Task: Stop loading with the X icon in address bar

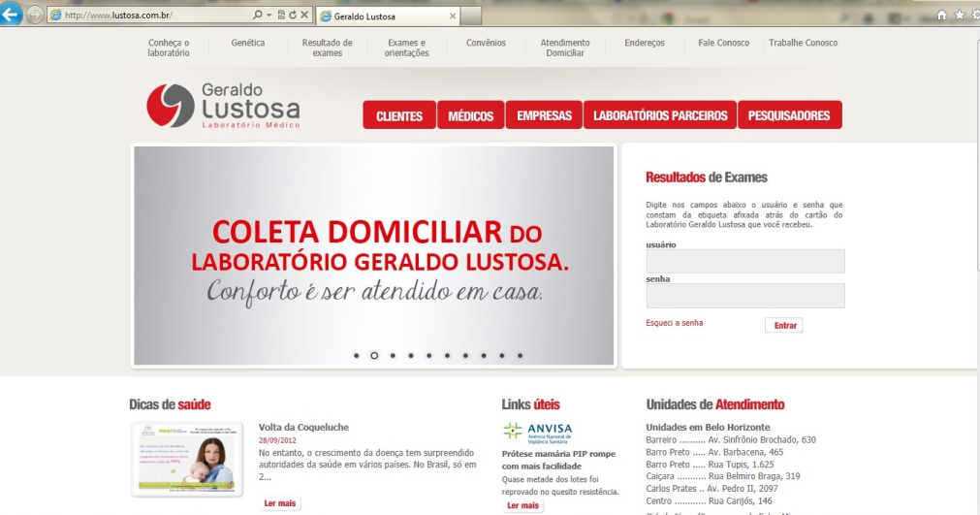Action: [x=304, y=15]
